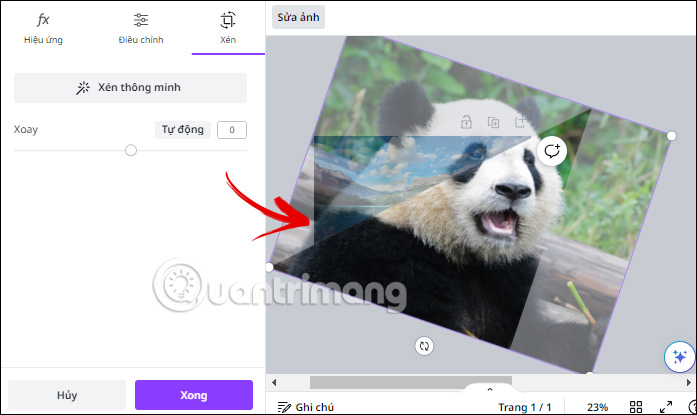Click the lock icon above the image
The height and width of the screenshot is (415, 697).
(466, 122)
